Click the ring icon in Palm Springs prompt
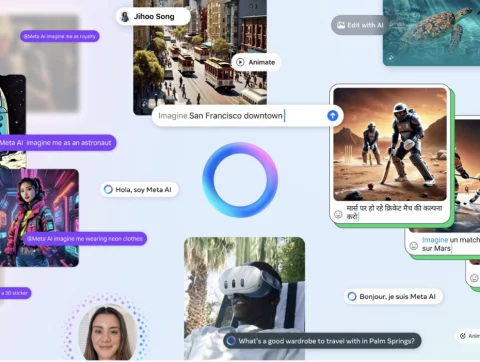Screen dimensions: 480x362 (x=231, y=341)
